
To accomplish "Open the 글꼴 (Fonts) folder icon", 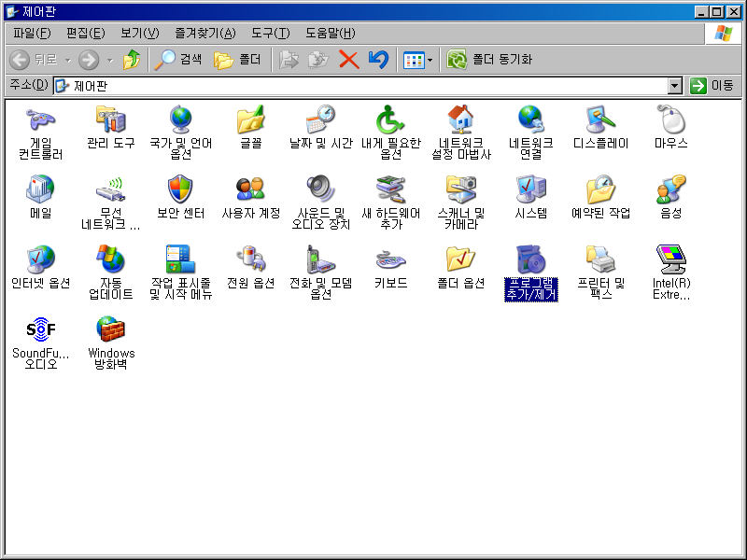I will pyautogui.click(x=250, y=119).
